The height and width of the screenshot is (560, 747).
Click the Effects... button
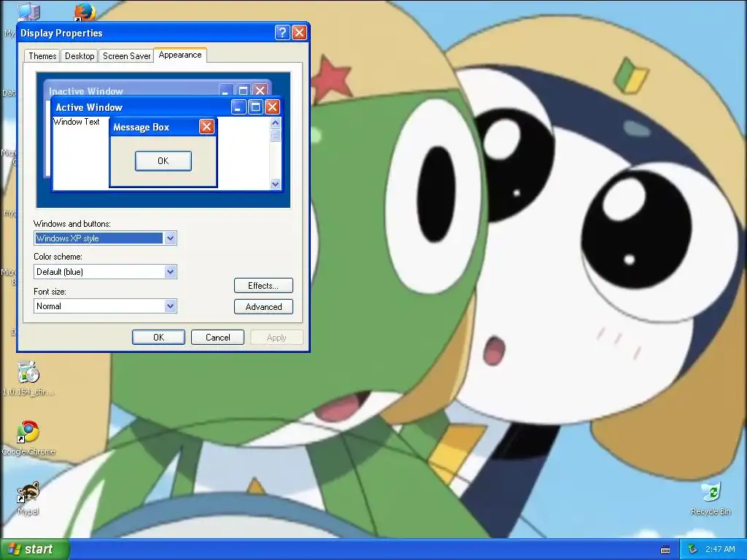point(263,286)
